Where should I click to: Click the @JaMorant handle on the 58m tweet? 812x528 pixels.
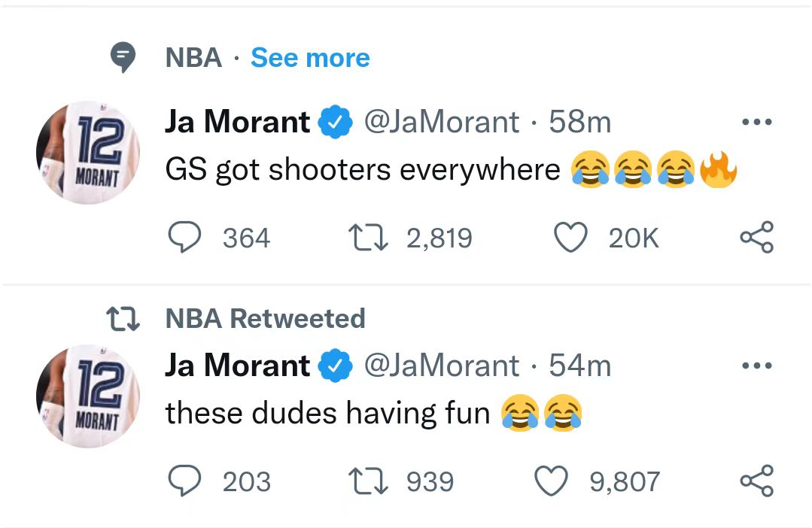click(x=442, y=123)
